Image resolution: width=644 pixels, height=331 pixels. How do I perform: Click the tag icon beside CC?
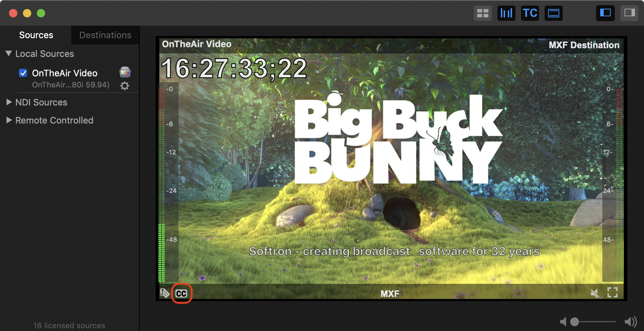pos(165,293)
